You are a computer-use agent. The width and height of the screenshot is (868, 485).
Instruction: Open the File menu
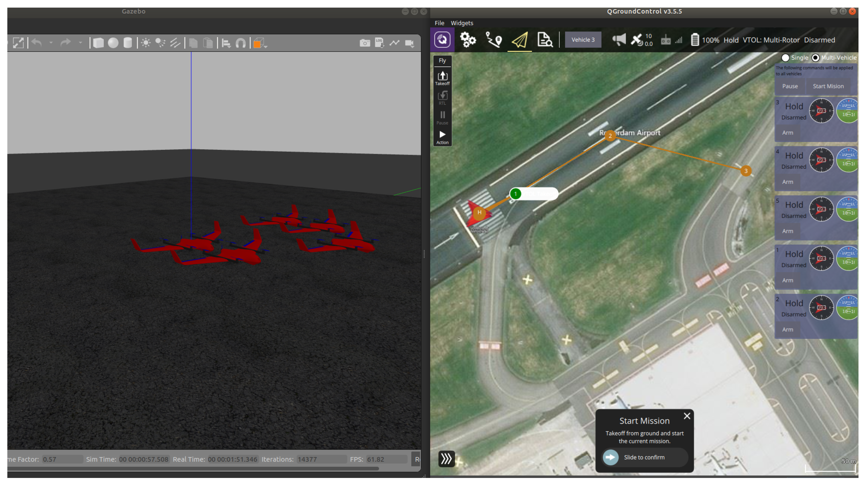(x=439, y=23)
